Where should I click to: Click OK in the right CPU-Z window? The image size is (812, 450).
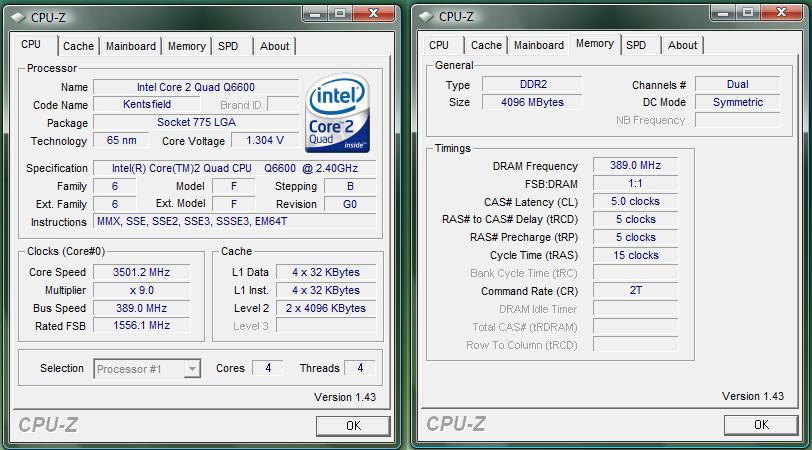click(761, 425)
